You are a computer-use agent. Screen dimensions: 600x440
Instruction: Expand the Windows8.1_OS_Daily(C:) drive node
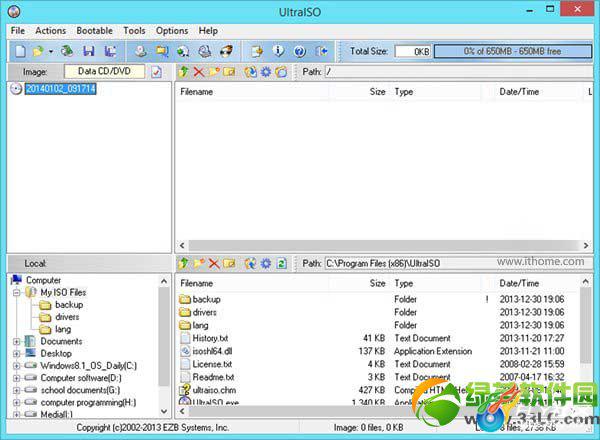tap(16, 366)
